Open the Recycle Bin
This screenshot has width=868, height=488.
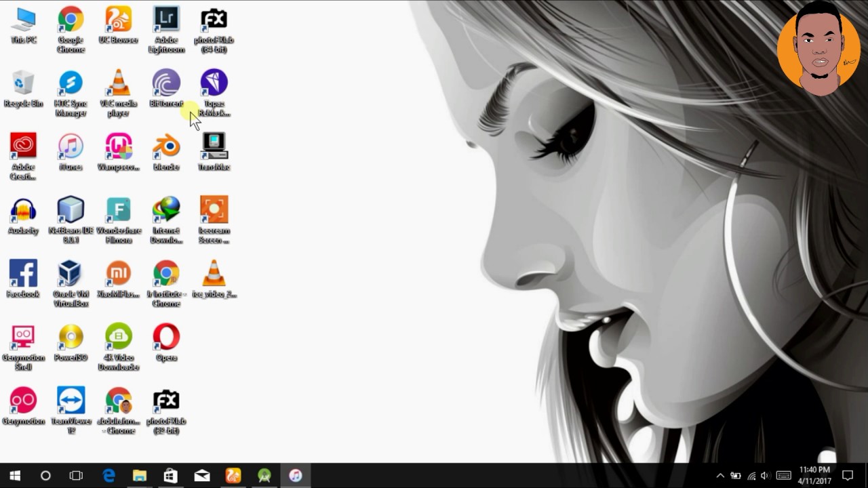tap(24, 89)
